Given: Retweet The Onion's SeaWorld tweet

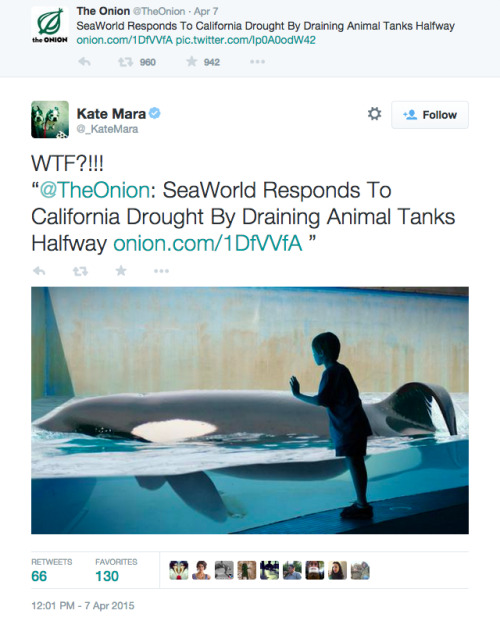Looking at the screenshot, I should point(125,62).
